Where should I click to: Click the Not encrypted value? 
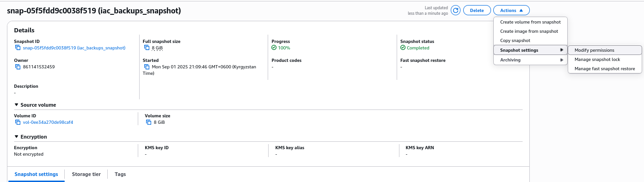coord(29,154)
